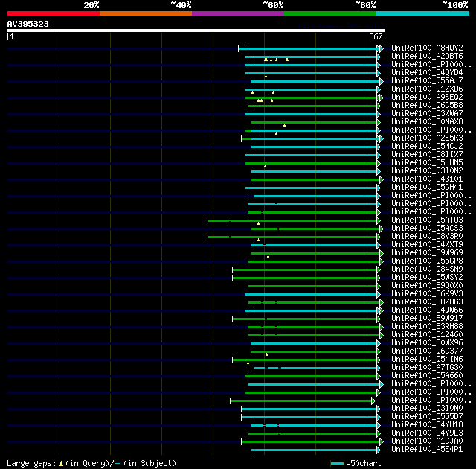476x469 pixels.
Task: Choose the UniRef100_C4XXT9 hit
Action: pyautogui.click(x=427, y=244)
